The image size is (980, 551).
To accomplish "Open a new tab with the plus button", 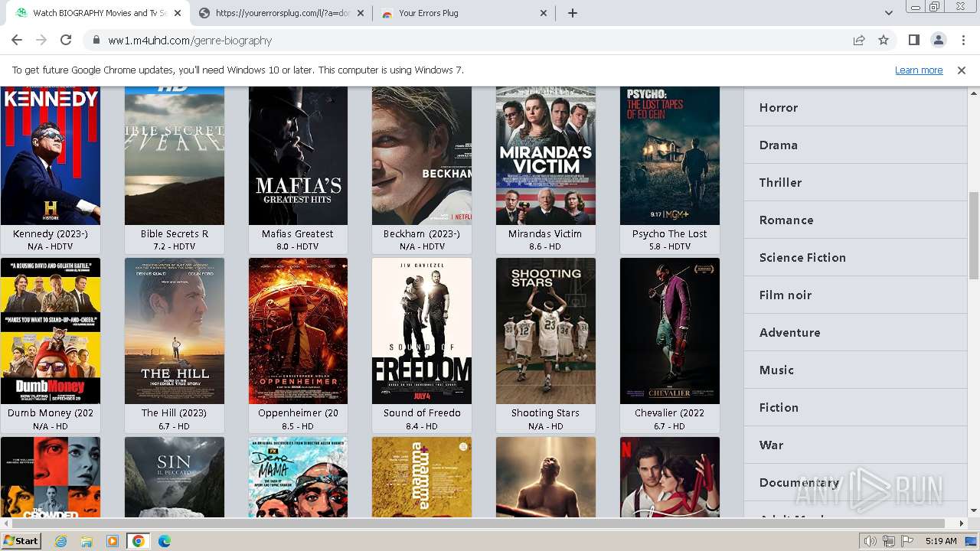I will coord(573,13).
